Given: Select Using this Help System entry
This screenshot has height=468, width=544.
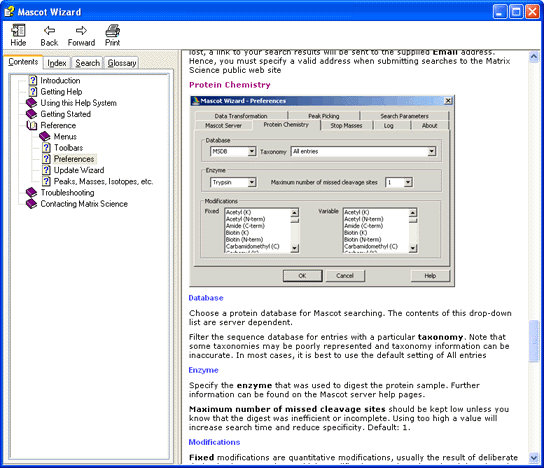Looking at the screenshot, I should [78, 103].
